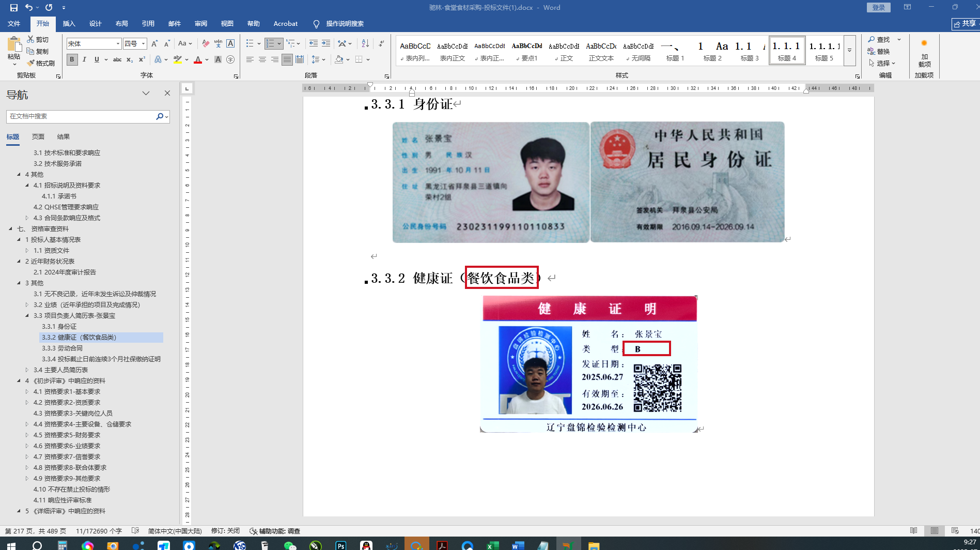Screen dimensions: 980x550
Task: Toggle Underline formatting
Action: pyautogui.click(x=97, y=60)
